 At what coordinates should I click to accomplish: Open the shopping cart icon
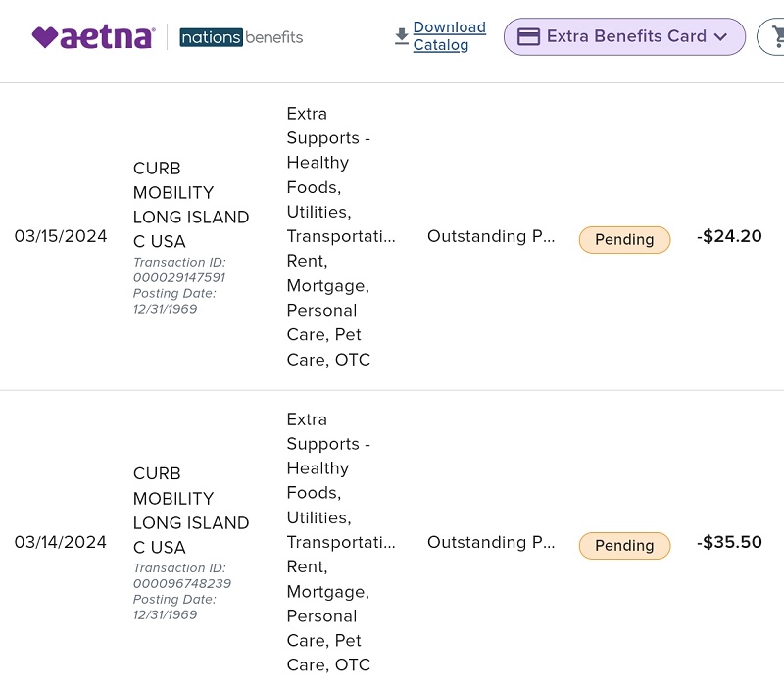click(776, 36)
